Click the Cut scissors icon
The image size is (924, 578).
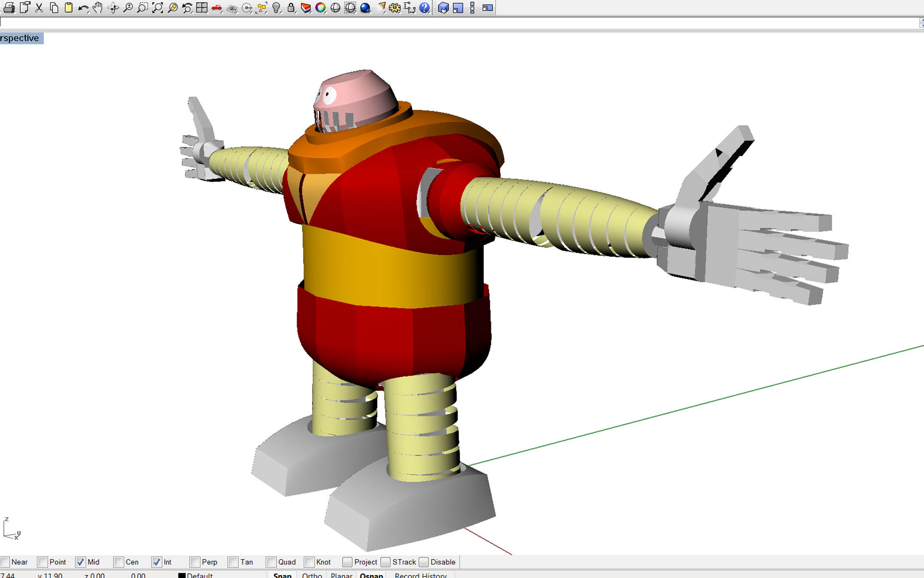tap(39, 8)
